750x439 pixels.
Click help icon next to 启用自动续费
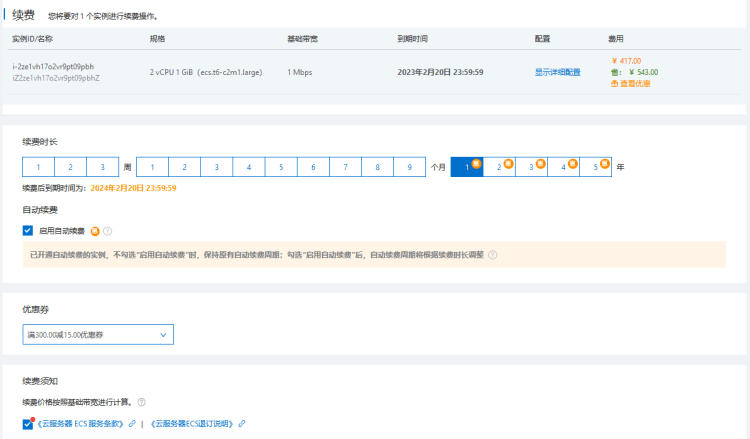pos(108,230)
